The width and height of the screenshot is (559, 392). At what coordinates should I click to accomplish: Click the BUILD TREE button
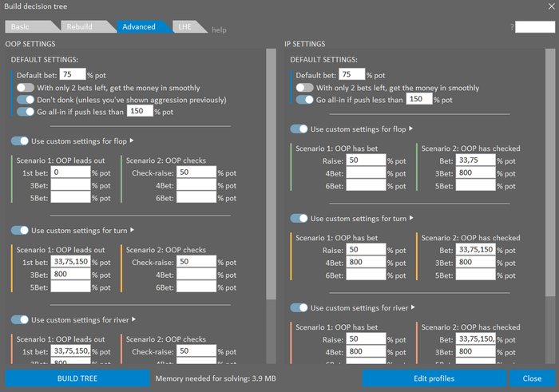coord(77,378)
